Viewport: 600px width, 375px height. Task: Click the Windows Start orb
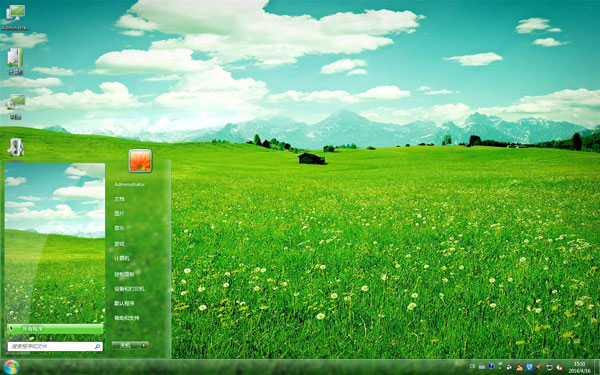11,367
